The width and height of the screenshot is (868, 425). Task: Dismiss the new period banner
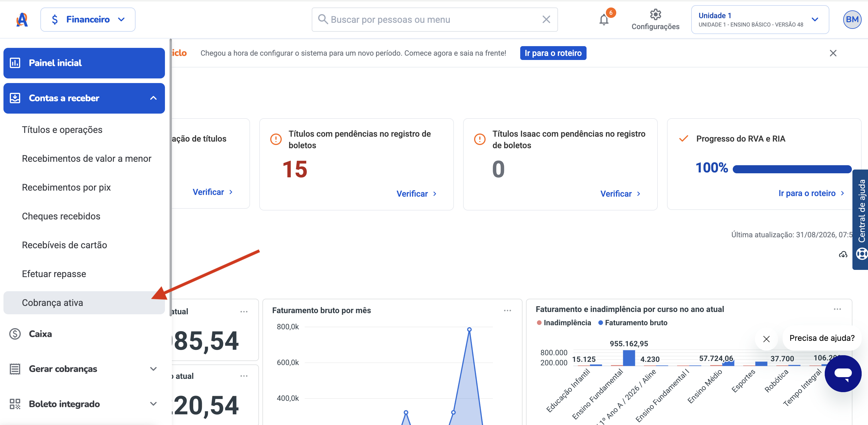point(833,53)
